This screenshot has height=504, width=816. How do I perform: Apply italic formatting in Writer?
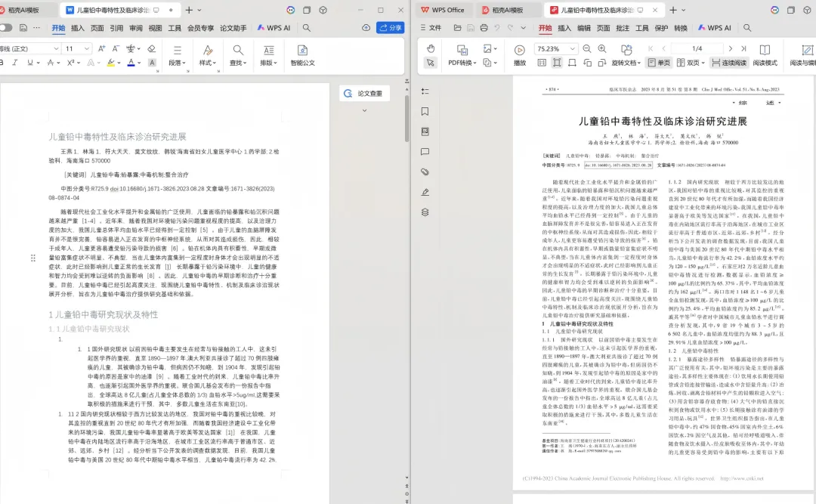click(14, 63)
